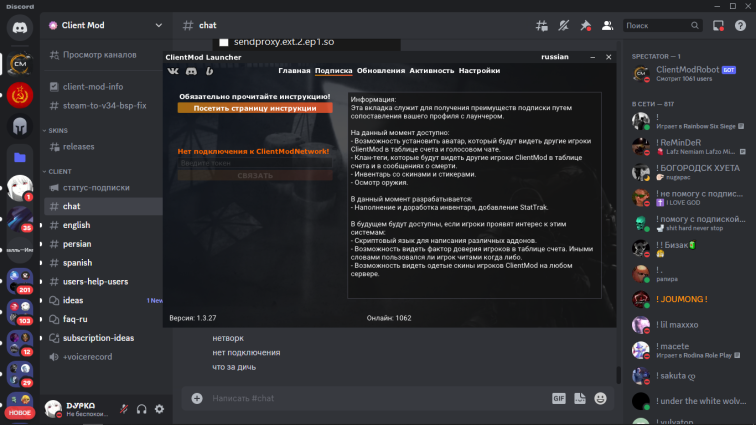Image resolution: width=756 pixels, height=425 pixels.
Task: Click the Discord icon in ClientMod Launcher
Action: tap(192, 71)
